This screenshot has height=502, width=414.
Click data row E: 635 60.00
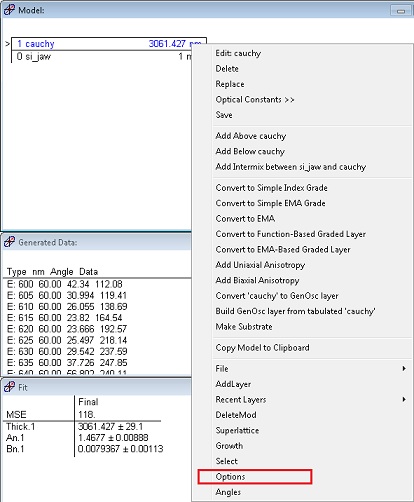pos(67,362)
